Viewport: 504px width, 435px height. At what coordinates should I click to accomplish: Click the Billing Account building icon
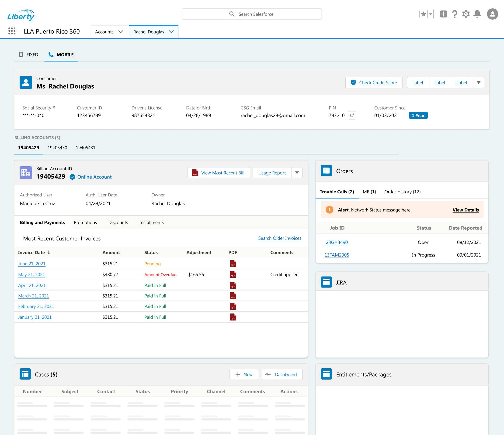[x=26, y=173]
